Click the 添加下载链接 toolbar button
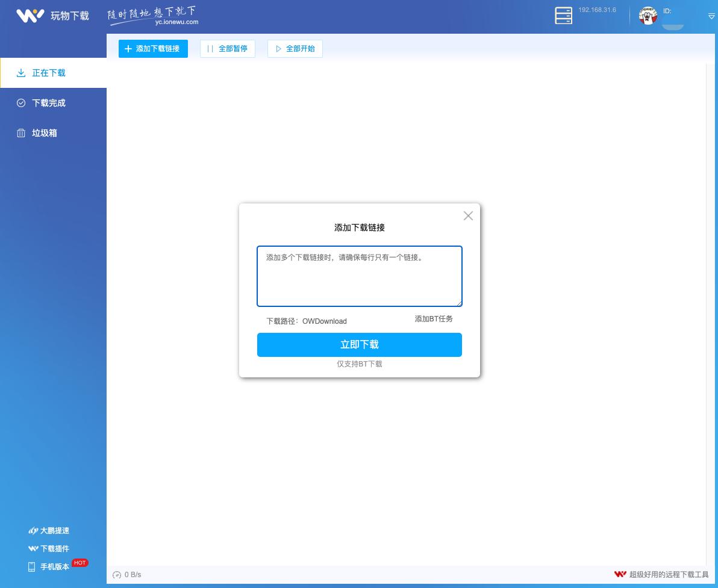The image size is (718, 588). [x=153, y=49]
